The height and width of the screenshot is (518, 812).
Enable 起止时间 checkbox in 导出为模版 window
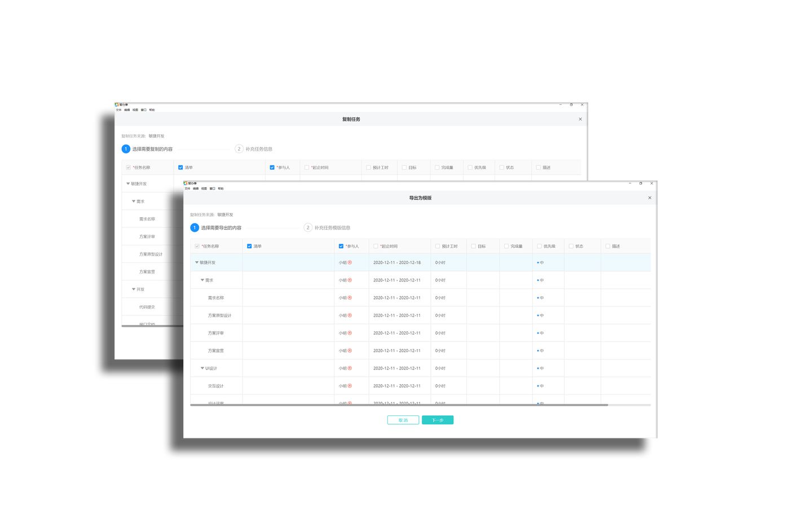(x=376, y=246)
